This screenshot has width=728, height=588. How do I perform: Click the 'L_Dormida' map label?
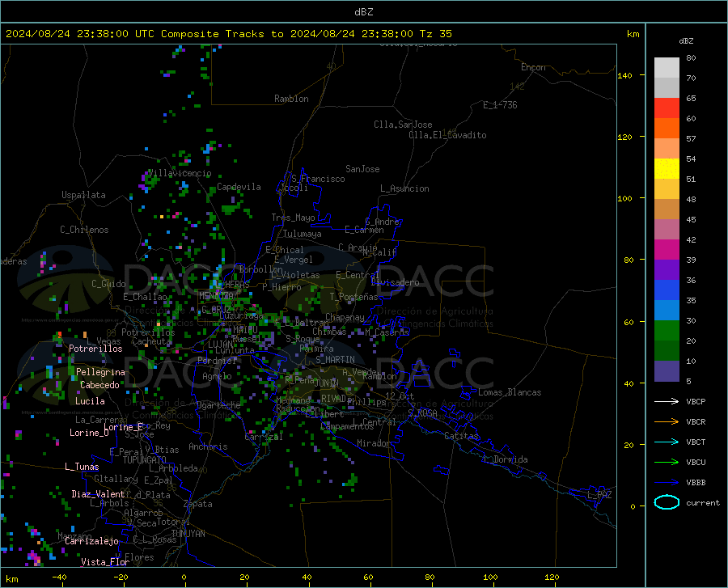(x=505, y=459)
